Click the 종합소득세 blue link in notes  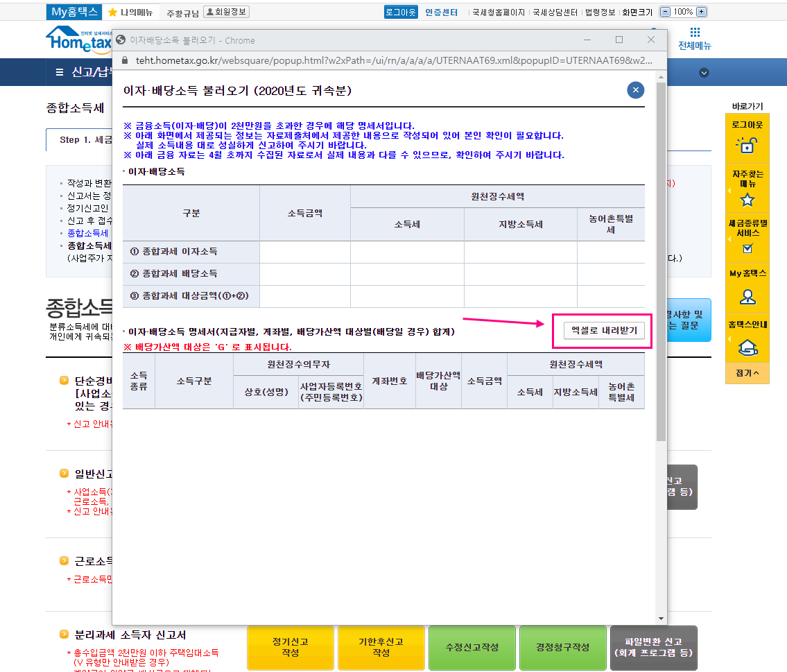tap(88, 234)
